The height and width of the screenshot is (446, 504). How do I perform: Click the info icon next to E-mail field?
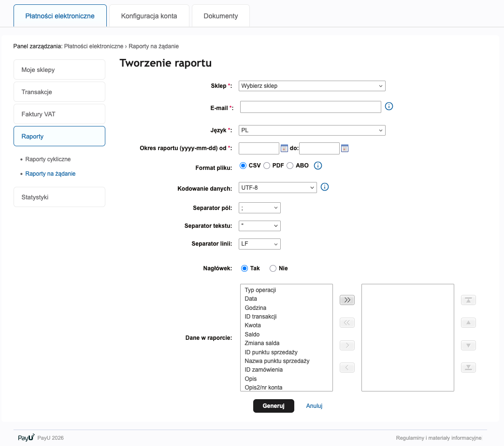click(x=389, y=107)
